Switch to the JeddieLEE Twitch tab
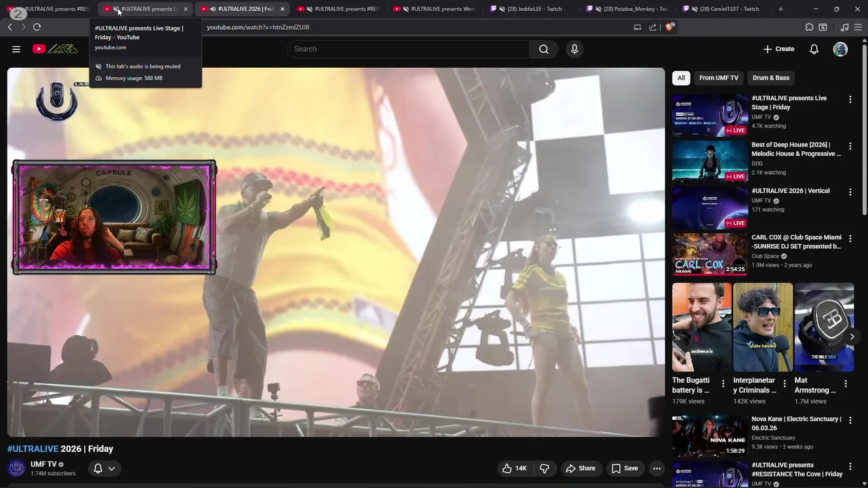Screen dimensions: 868x488 (533, 9)
